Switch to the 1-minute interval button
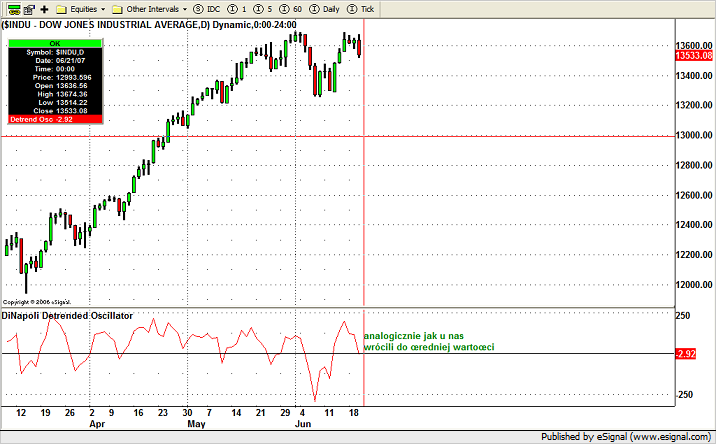Screen dimensions: 716x444 [x=237, y=9]
